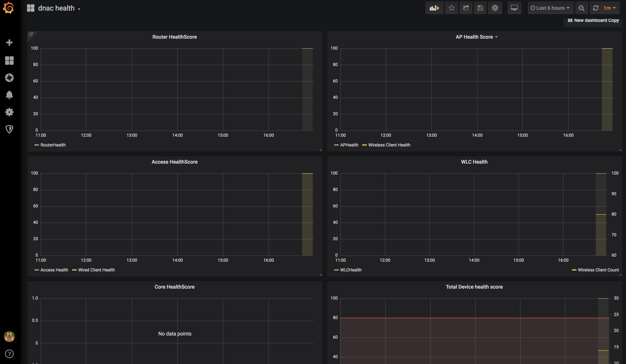Star this dashboard as favorite

[x=451, y=8]
